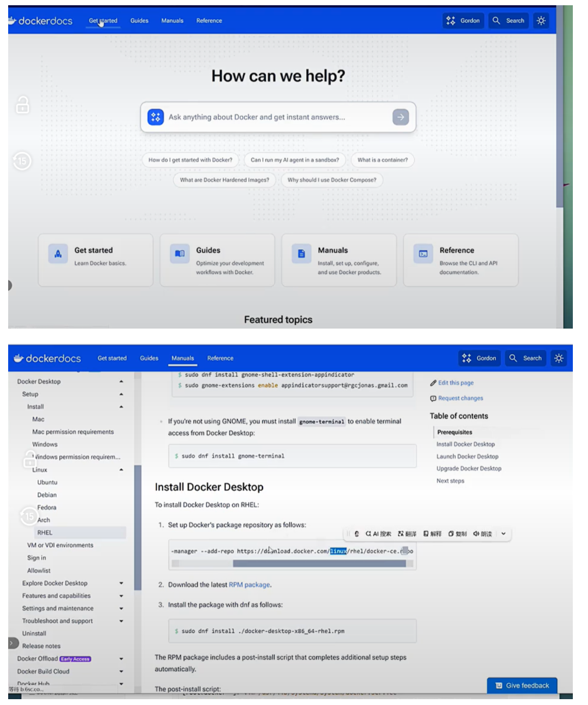This screenshot has height=705, width=588.
Task: Click AI搜索 in the selection popup toolbar
Action: [379, 533]
